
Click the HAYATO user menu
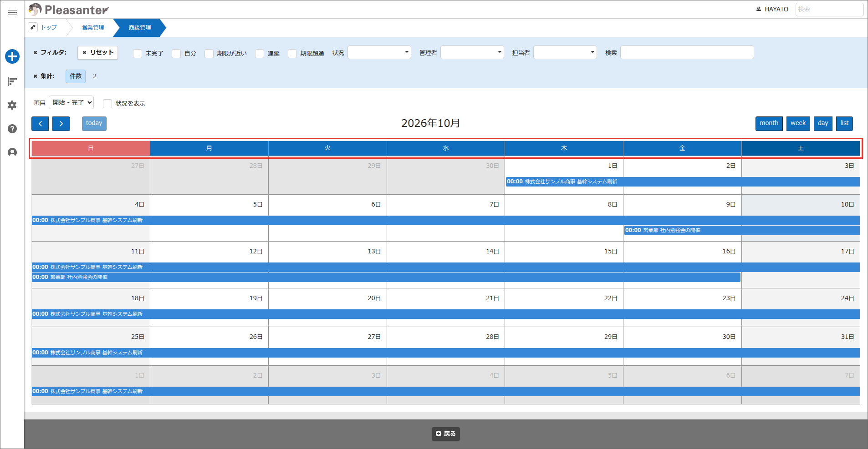772,9
